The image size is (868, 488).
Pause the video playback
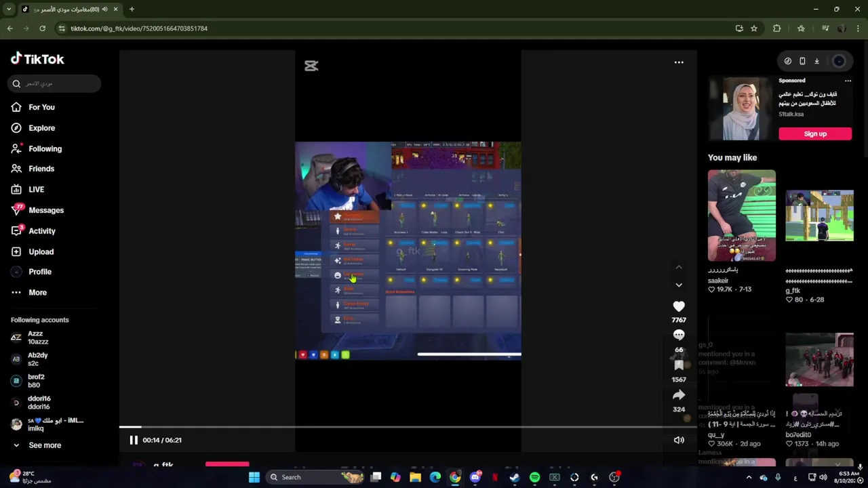[x=134, y=440]
